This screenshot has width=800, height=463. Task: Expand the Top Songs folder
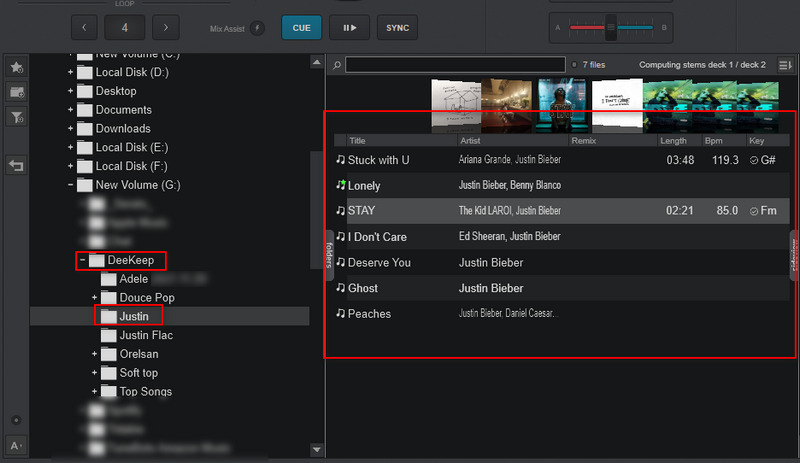[94, 392]
